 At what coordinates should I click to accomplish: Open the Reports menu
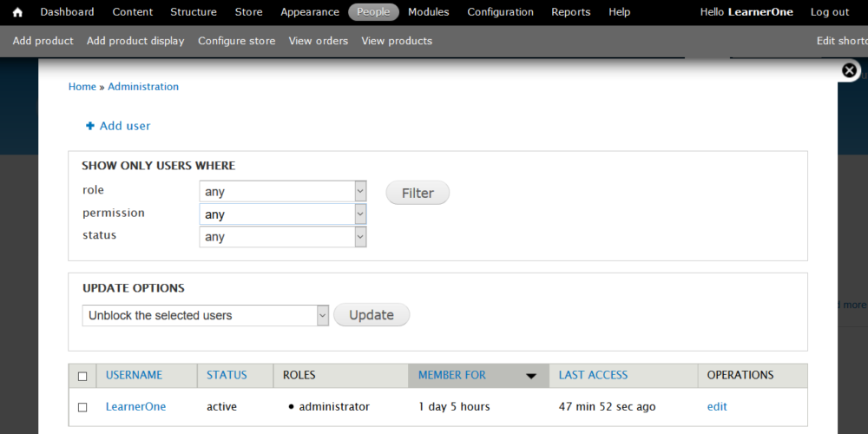coord(571,12)
